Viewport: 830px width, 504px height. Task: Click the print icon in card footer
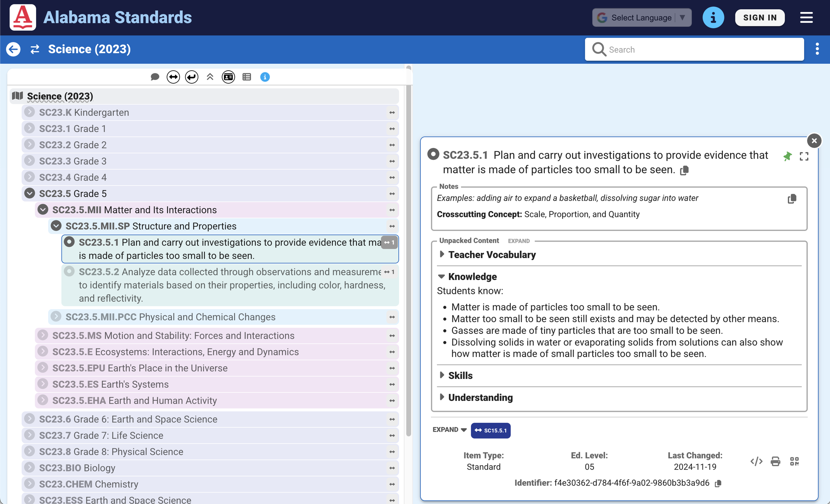[775, 461]
